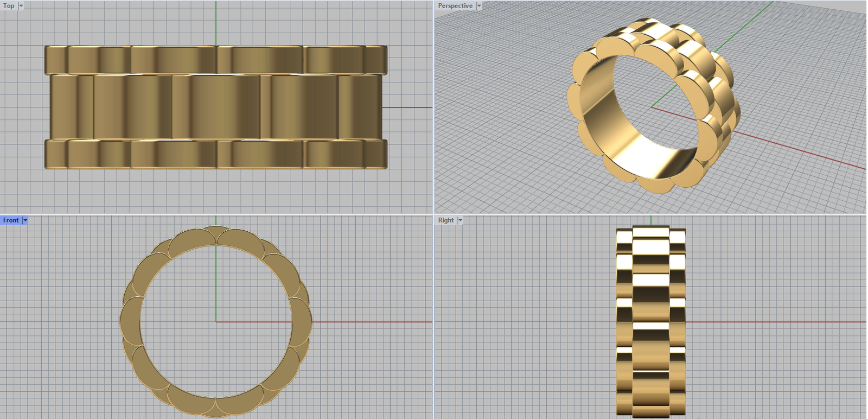Click the red X-axis line in Top viewport
The width and height of the screenshot is (868, 419).
(x=407, y=107)
